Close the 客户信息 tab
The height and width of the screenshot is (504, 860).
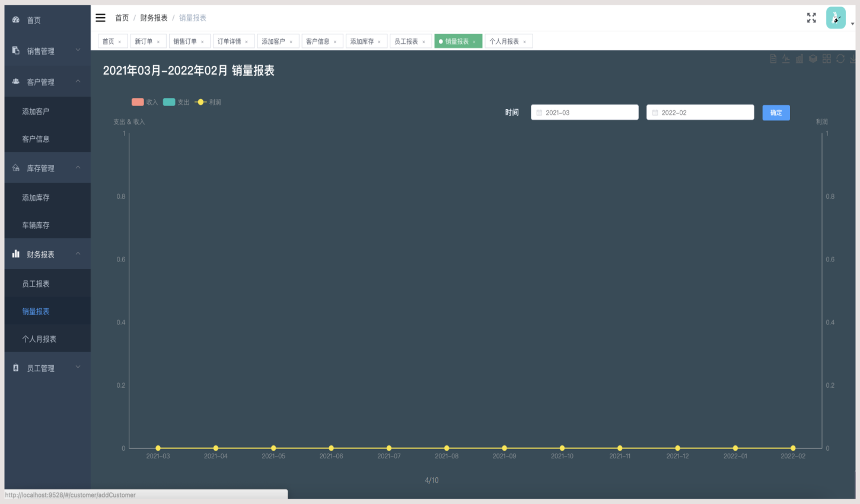coord(335,42)
